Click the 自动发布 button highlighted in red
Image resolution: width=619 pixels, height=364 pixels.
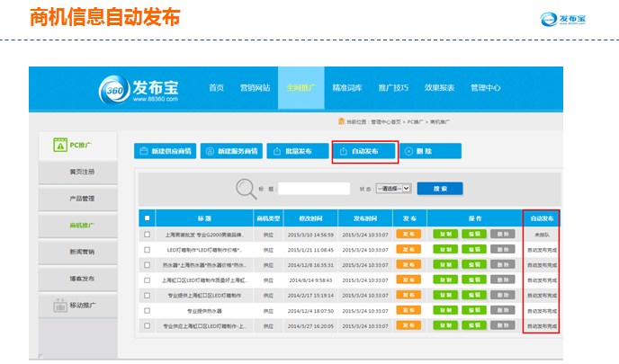364,152
